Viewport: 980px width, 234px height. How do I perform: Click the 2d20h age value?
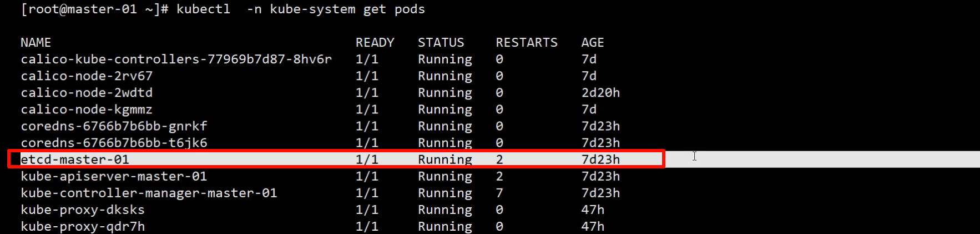[600, 93]
